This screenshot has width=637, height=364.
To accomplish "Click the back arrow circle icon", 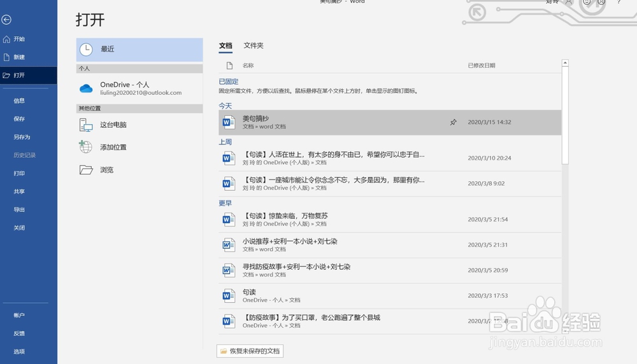I will [6, 20].
